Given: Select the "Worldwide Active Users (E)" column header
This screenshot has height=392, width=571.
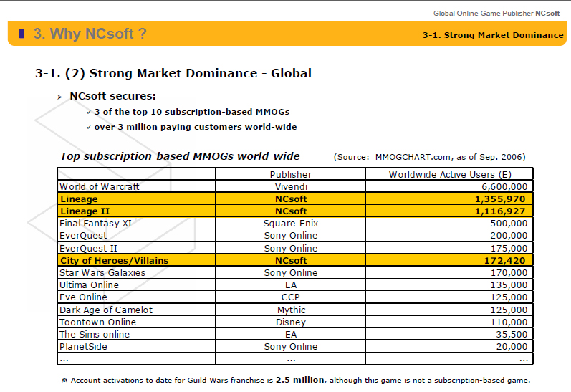Looking at the screenshot, I should click(449, 174).
